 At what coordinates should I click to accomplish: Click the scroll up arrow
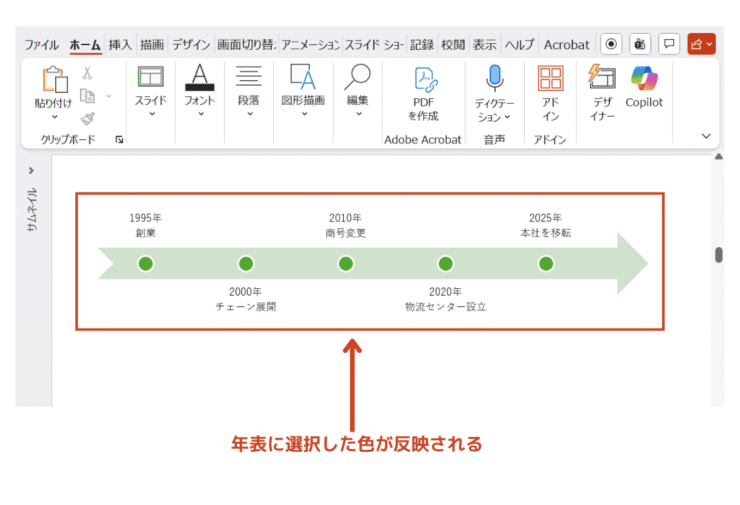719,157
